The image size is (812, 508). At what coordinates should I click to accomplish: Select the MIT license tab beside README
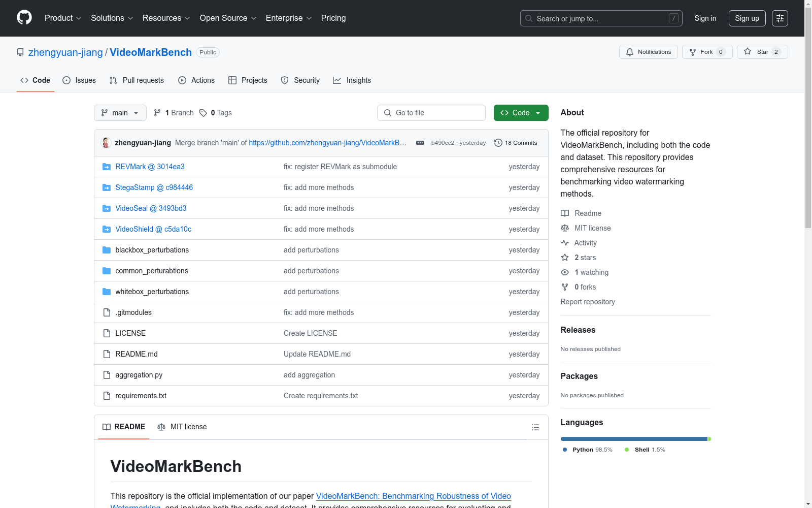point(182,427)
